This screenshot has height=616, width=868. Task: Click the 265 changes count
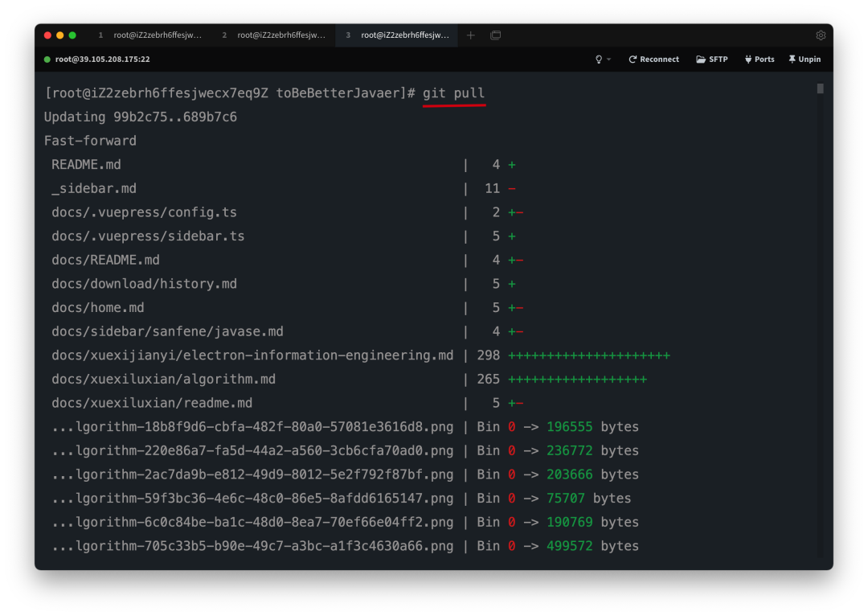tap(489, 379)
